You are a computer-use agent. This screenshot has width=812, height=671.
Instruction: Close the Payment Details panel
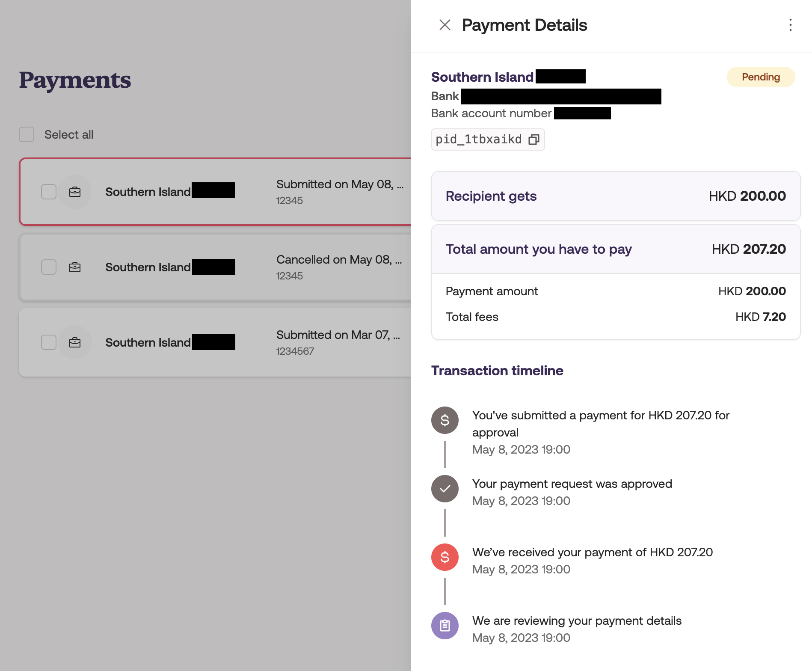pyautogui.click(x=445, y=25)
